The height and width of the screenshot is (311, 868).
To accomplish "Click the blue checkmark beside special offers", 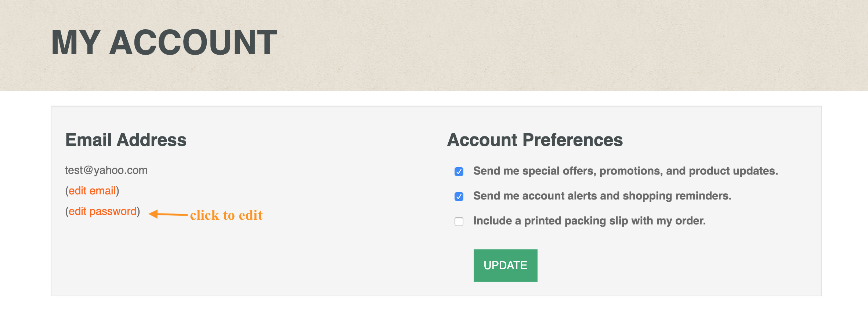I will [459, 171].
